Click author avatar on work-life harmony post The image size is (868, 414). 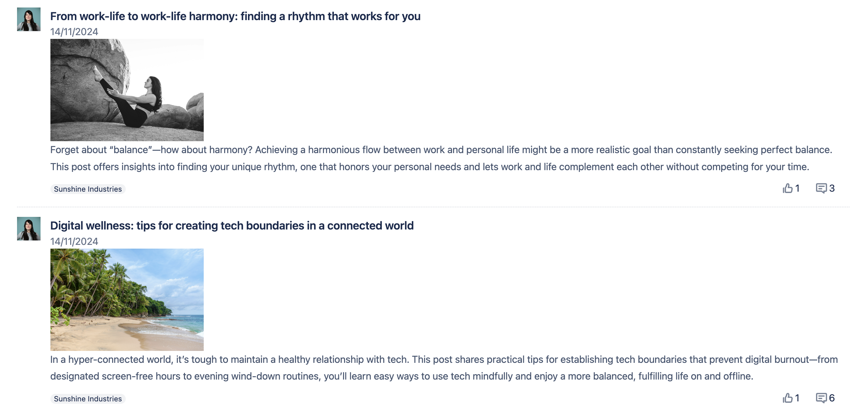click(x=29, y=19)
